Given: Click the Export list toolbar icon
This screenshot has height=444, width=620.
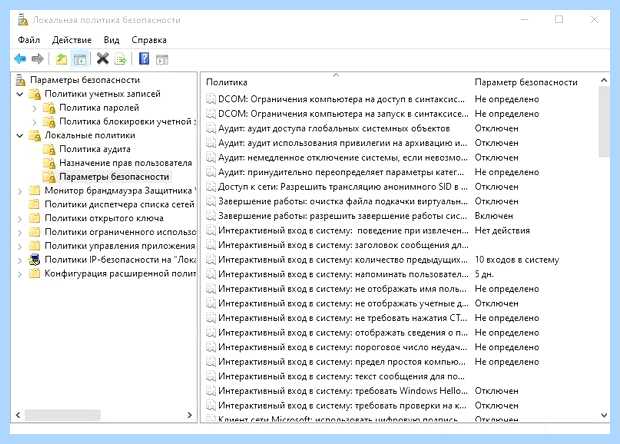Looking at the screenshot, I should [x=121, y=59].
